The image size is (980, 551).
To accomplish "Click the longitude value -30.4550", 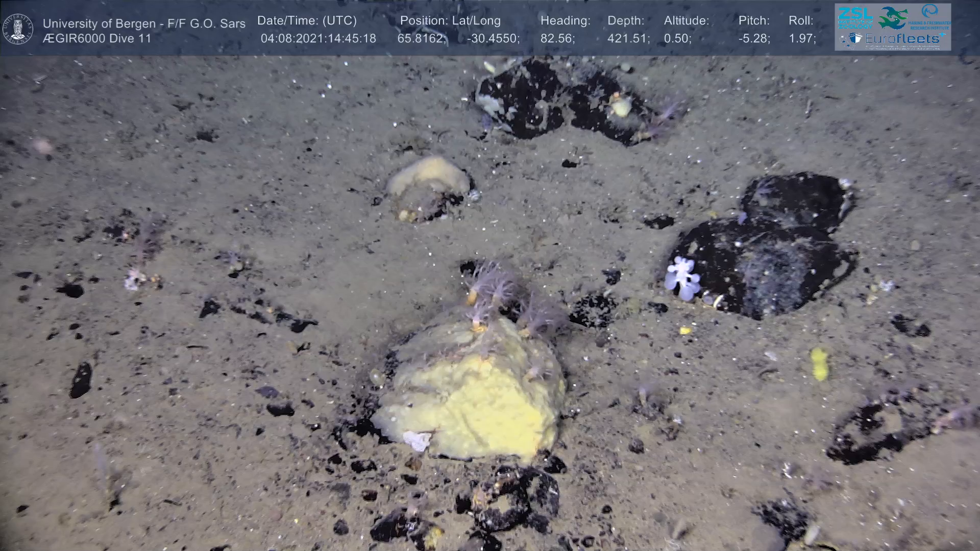I will click(493, 39).
